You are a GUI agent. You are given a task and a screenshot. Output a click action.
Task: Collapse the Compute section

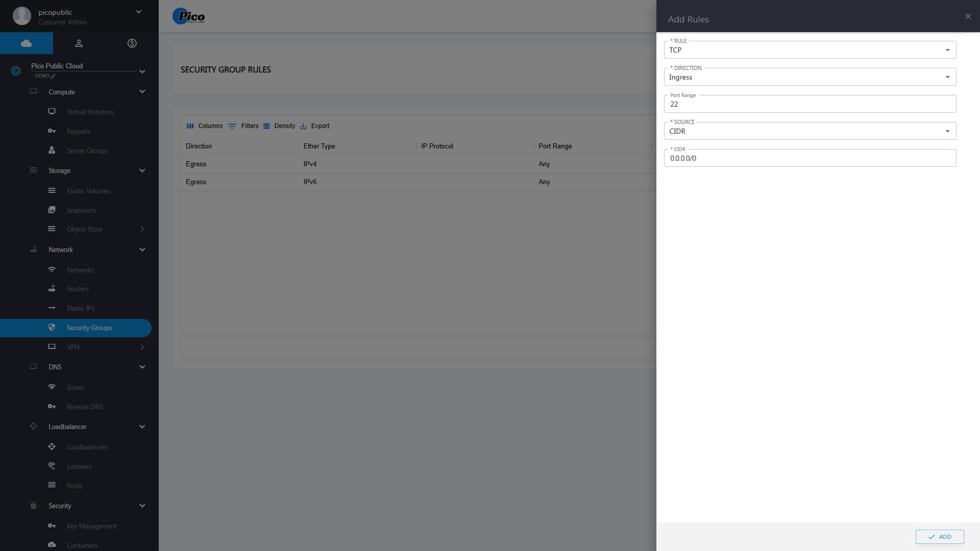click(x=142, y=92)
